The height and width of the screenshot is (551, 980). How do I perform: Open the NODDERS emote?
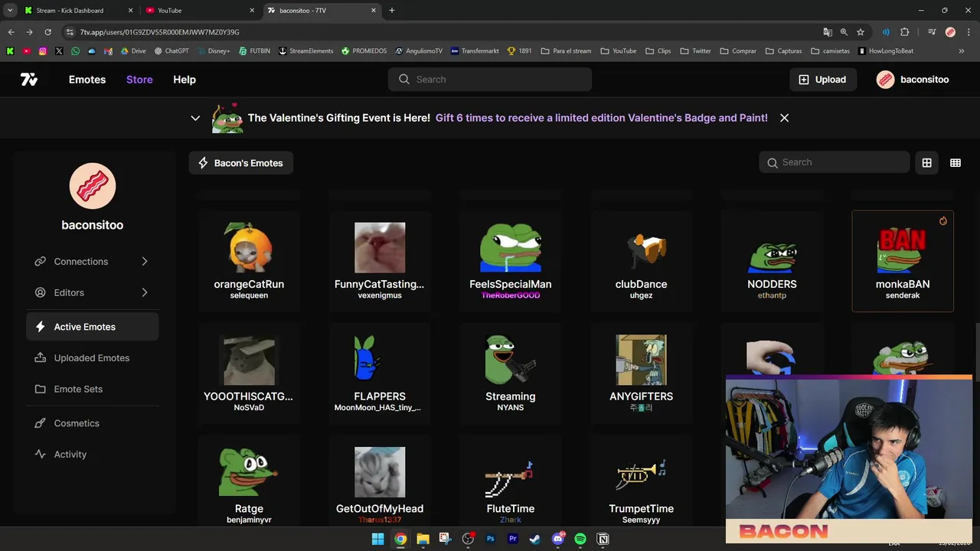tap(772, 261)
